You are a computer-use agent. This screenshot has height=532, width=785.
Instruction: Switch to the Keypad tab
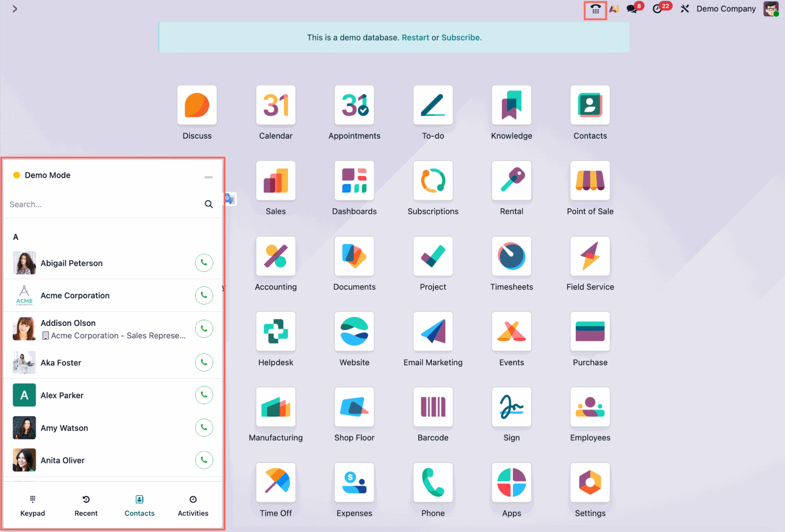pyautogui.click(x=33, y=506)
